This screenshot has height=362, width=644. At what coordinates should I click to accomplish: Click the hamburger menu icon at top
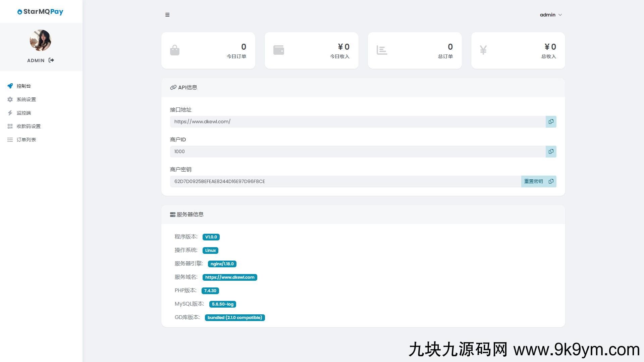coord(167,15)
